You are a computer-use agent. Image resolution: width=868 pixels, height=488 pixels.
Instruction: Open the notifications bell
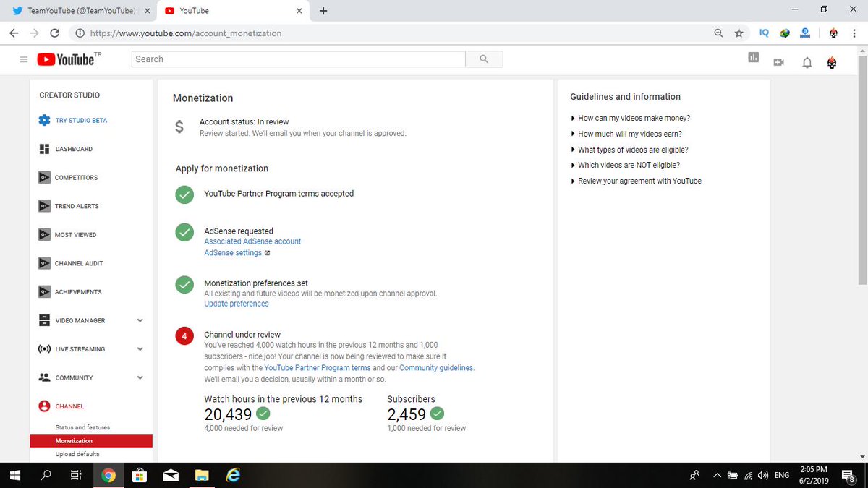[x=807, y=62]
